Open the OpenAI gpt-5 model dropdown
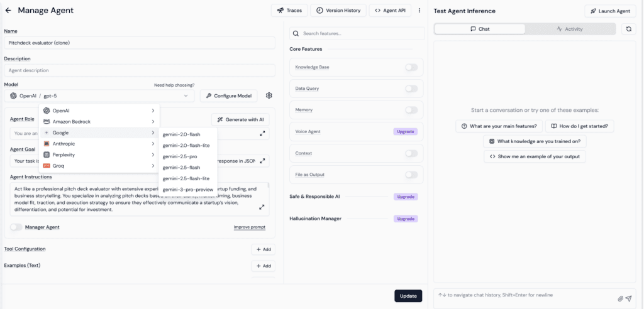The width and height of the screenshot is (644, 309). pos(100,95)
